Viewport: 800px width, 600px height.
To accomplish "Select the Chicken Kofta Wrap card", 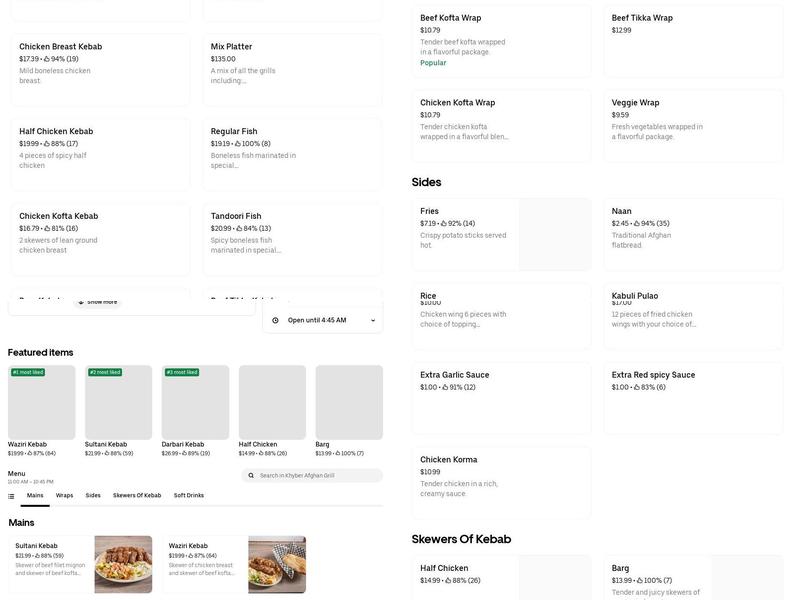I will [x=502, y=126].
